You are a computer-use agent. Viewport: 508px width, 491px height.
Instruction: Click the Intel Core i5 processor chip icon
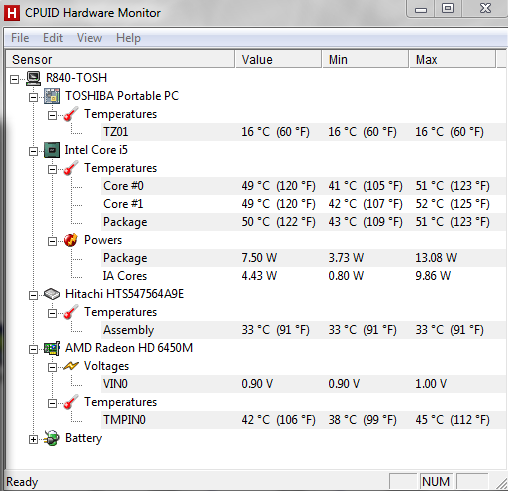[52, 150]
